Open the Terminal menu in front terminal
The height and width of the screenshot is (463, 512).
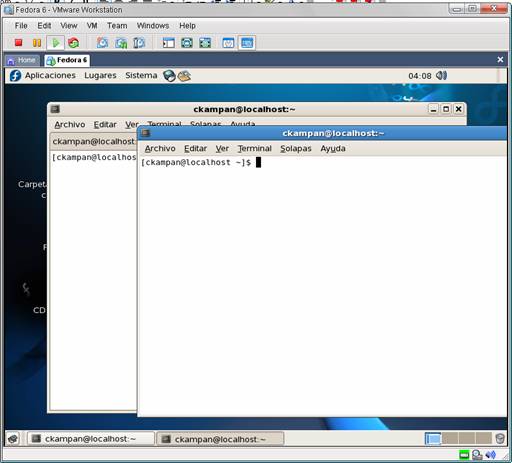[x=255, y=149]
